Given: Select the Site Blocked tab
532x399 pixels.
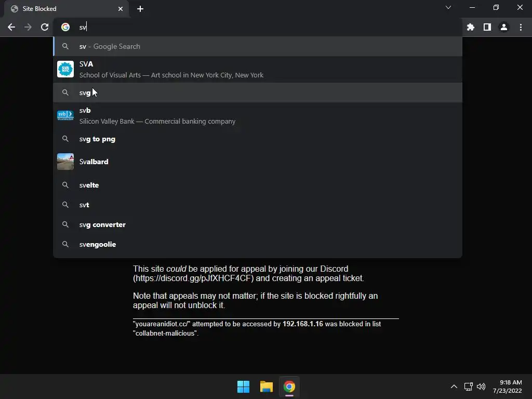Looking at the screenshot, I should tap(66, 9).
